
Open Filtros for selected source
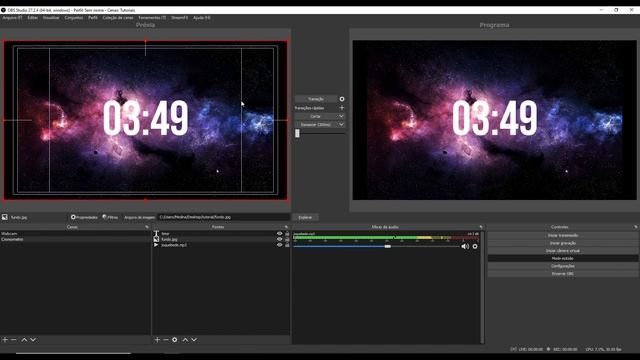110,217
